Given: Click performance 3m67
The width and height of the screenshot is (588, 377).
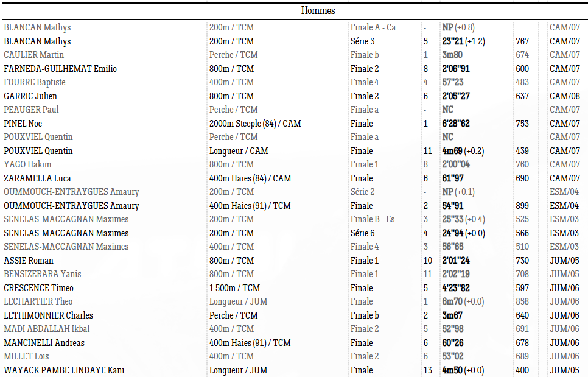Looking at the screenshot, I should [x=452, y=315].
